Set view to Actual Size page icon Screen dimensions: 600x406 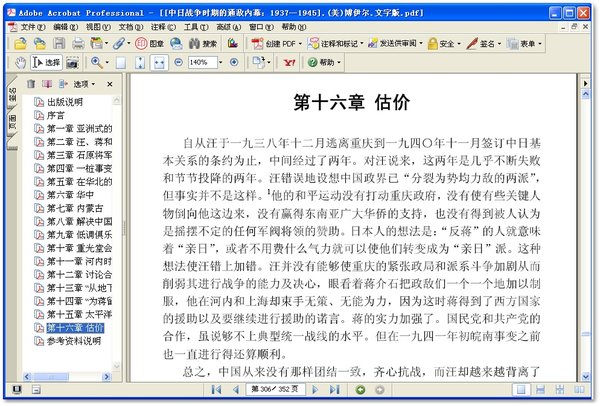point(121,62)
